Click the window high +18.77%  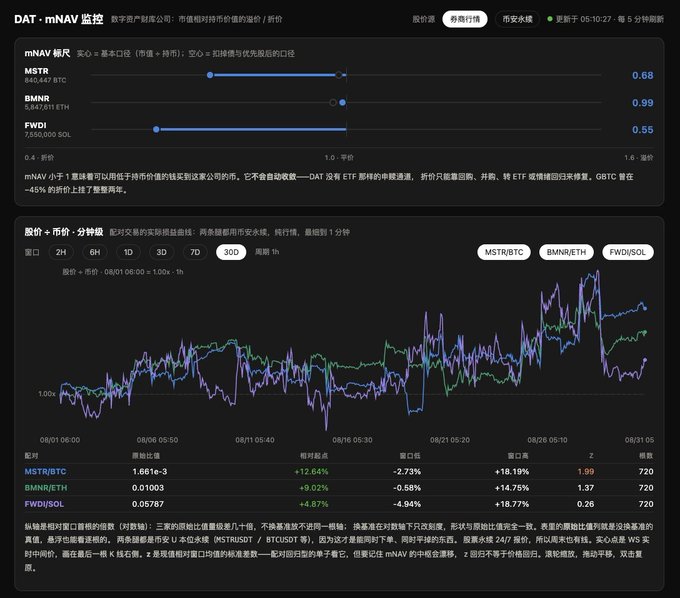[512, 504]
